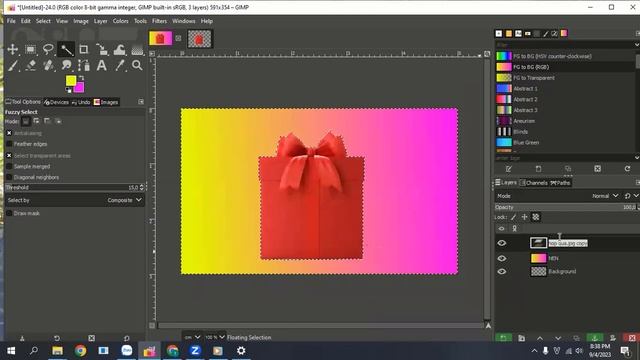Select the Gradient tool in toolbox
Screen dimensions: 640x360
tap(137, 49)
